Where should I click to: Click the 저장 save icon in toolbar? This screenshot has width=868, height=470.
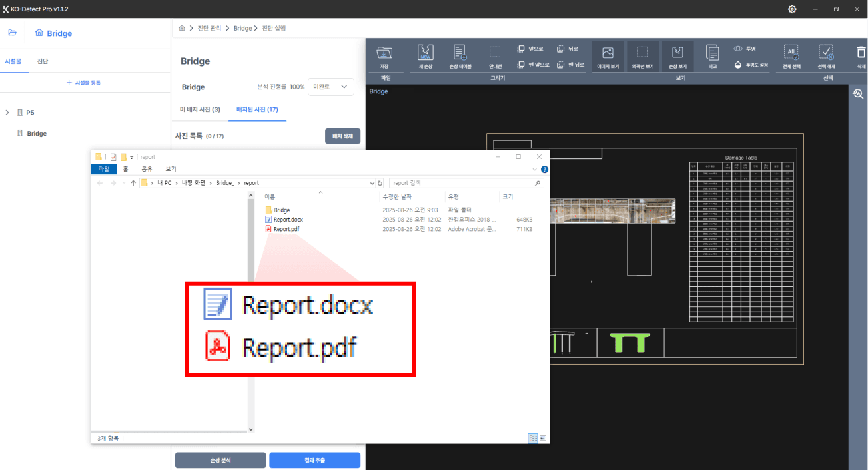384,53
